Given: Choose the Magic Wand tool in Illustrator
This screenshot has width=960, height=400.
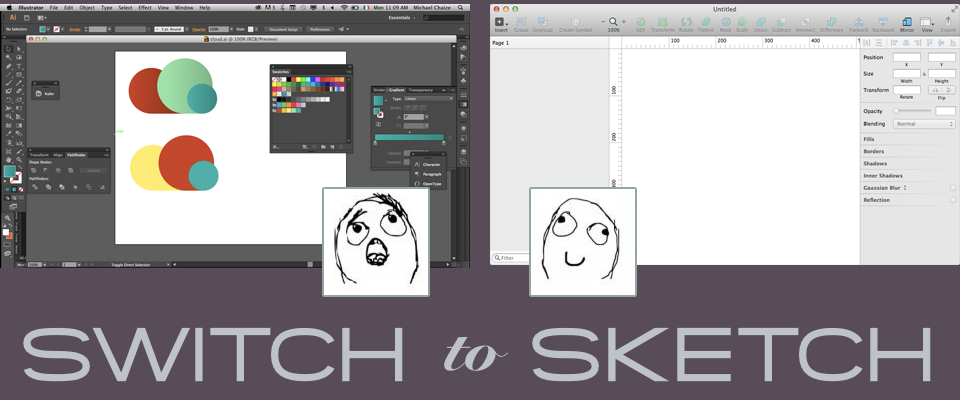Looking at the screenshot, I should 9,58.
